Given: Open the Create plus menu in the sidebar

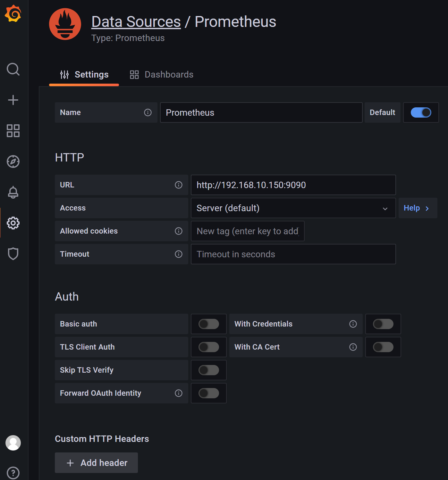Looking at the screenshot, I should [x=13, y=100].
